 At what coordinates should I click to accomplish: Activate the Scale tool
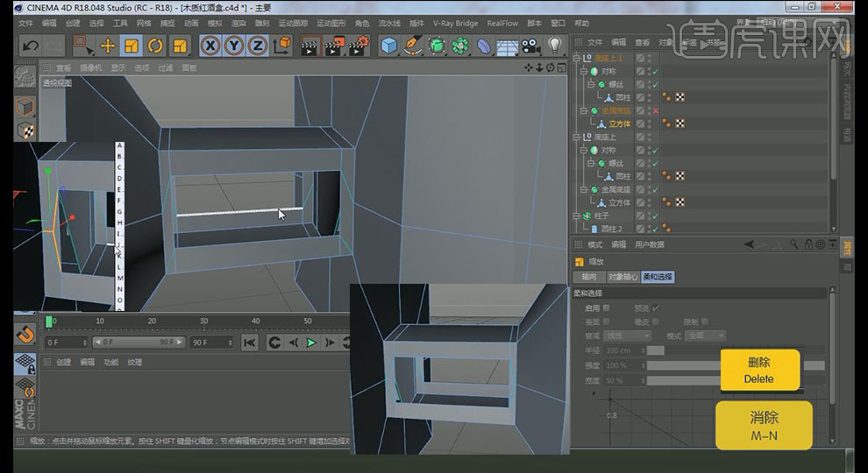pyautogui.click(x=132, y=46)
